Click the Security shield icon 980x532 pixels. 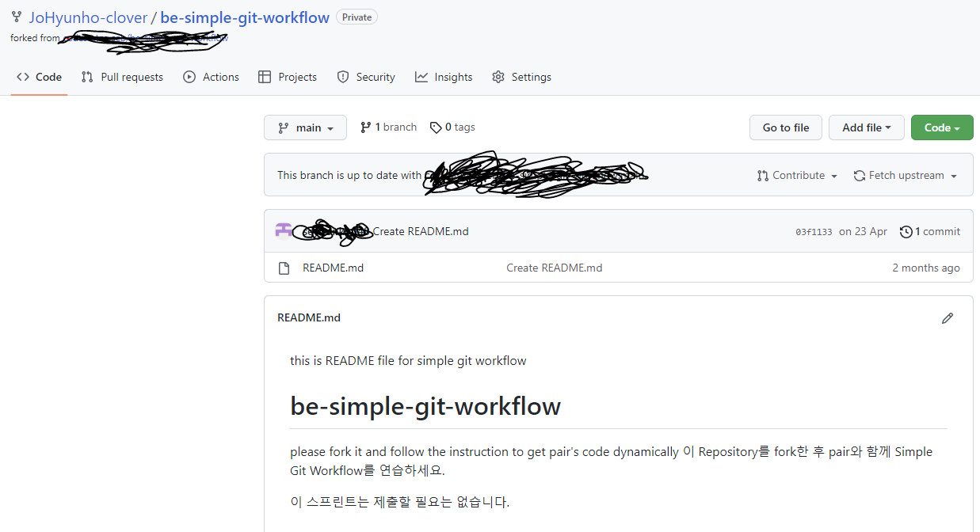(x=343, y=77)
